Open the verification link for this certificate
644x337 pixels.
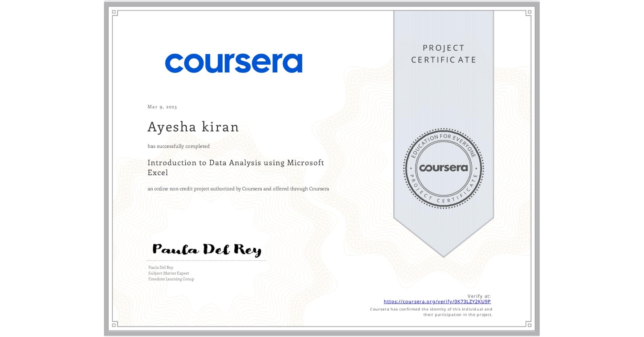(x=438, y=301)
